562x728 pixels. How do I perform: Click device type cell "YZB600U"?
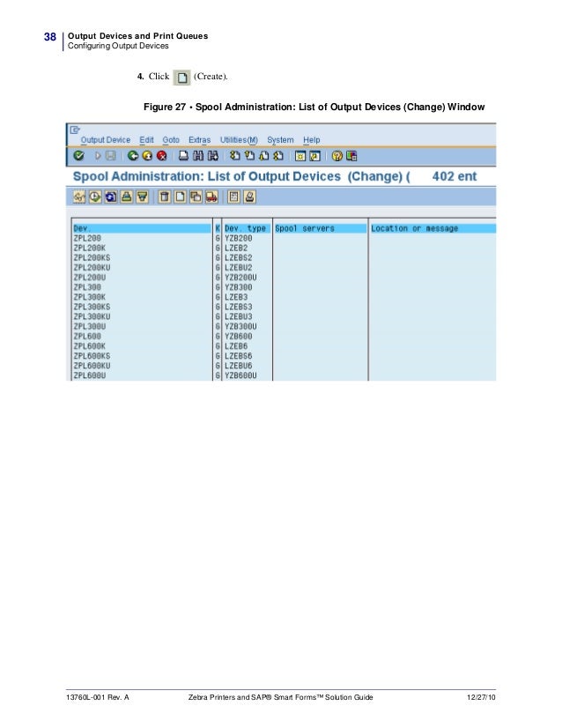[240, 375]
